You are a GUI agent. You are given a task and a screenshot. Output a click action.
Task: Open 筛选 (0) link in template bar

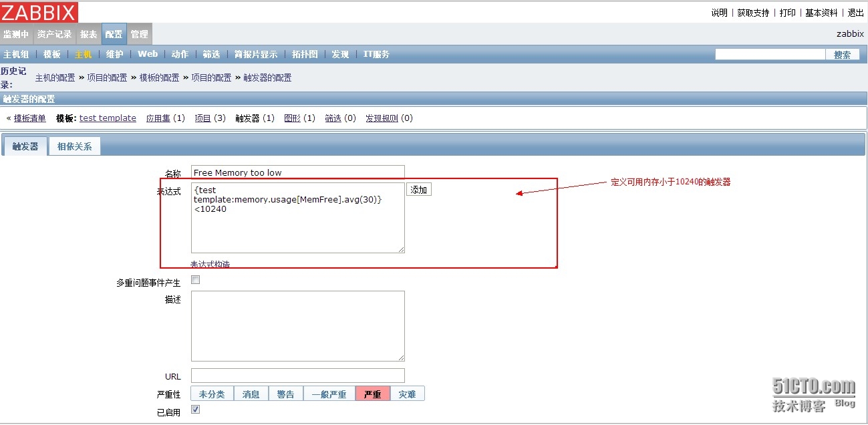click(333, 118)
